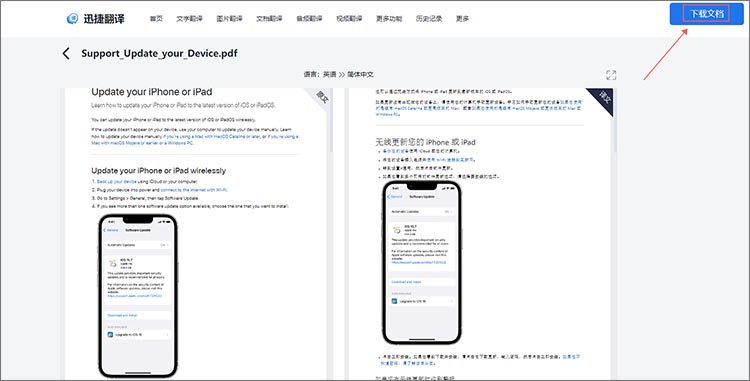Click the 无线更新您的 iPhone 或 iPad heading
Screen dimensions: 750x381
point(425,142)
